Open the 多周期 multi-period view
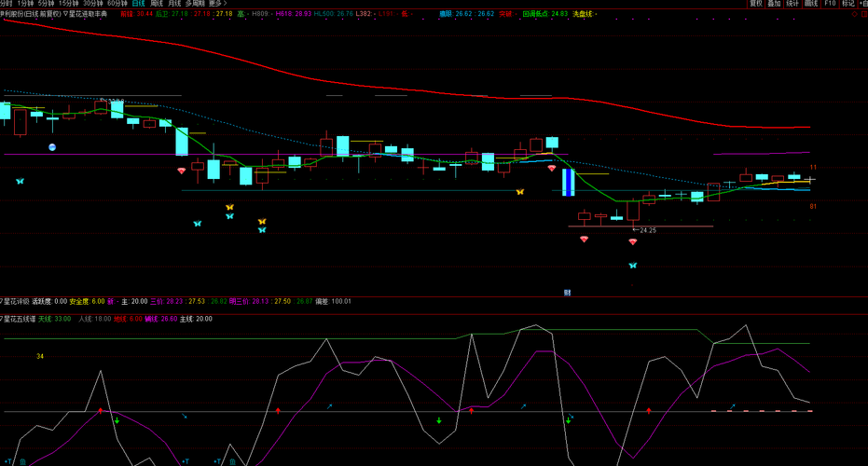 point(195,4)
